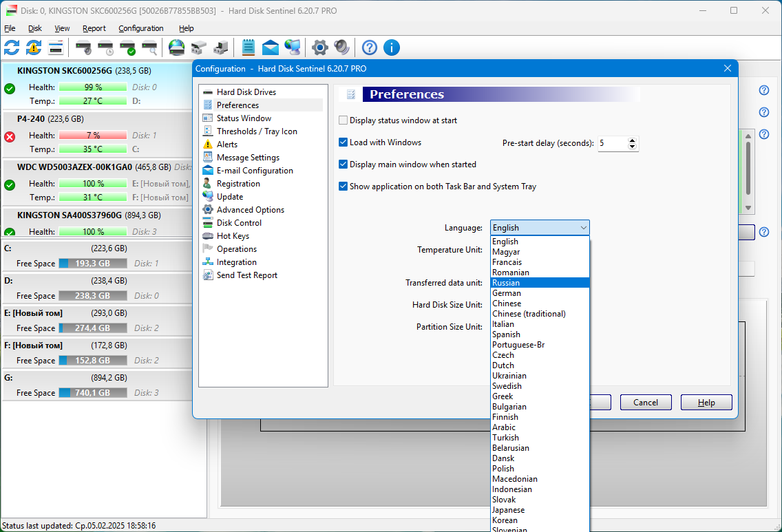Click the blue info about icon
The height and width of the screenshot is (532, 782).
tap(392, 47)
